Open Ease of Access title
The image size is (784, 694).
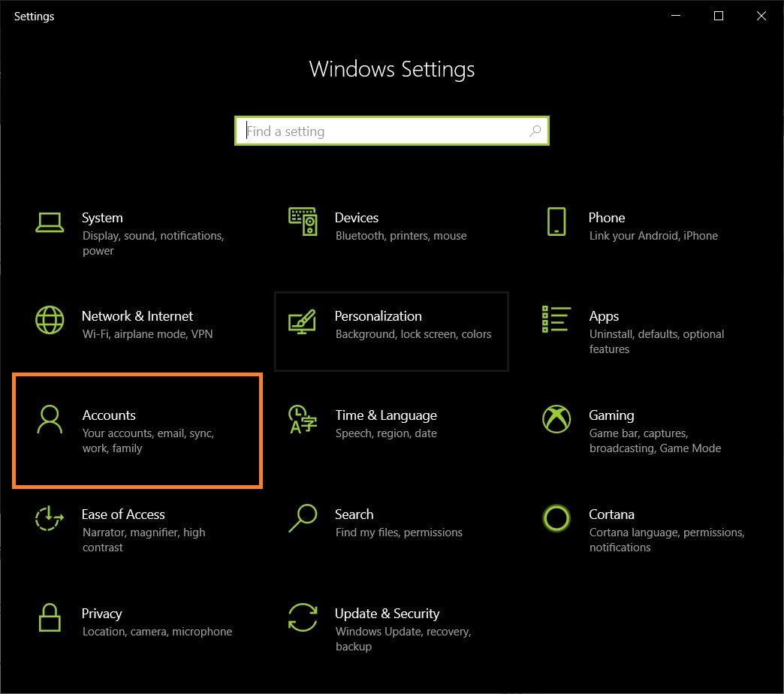point(123,514)
